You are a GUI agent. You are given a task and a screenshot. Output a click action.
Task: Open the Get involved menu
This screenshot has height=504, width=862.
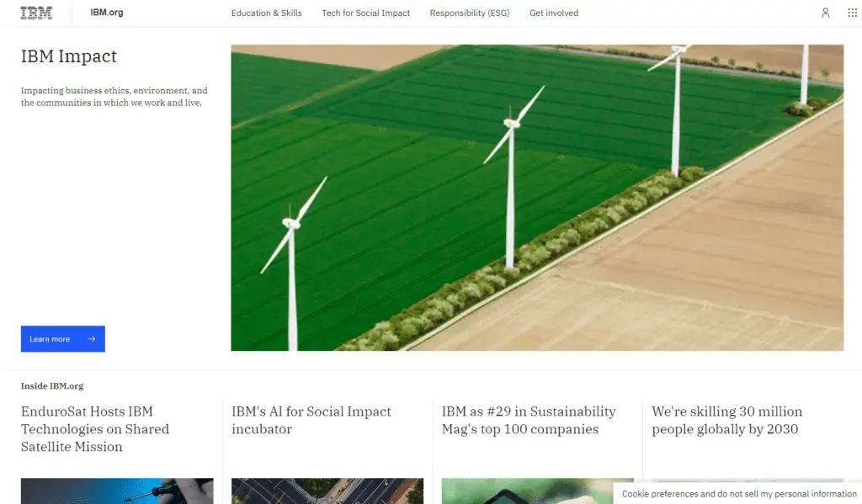[x=554, y=13]
